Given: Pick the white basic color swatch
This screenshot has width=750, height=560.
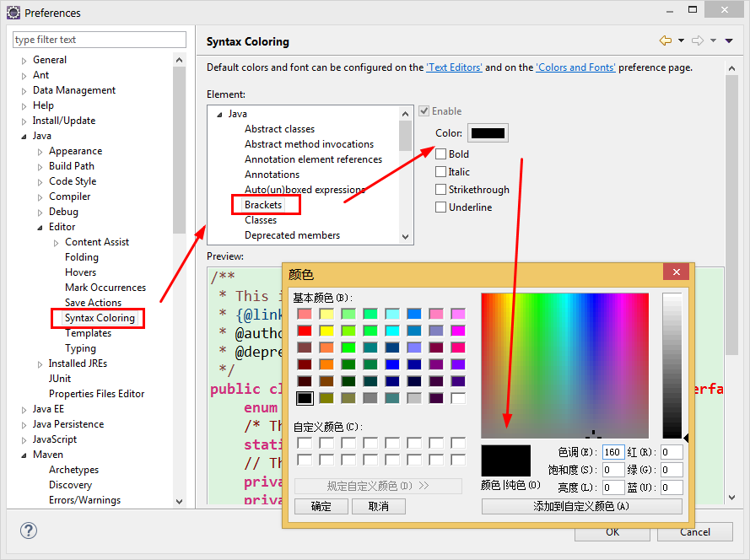Looking at the screenshot, I should coord(458,398).
